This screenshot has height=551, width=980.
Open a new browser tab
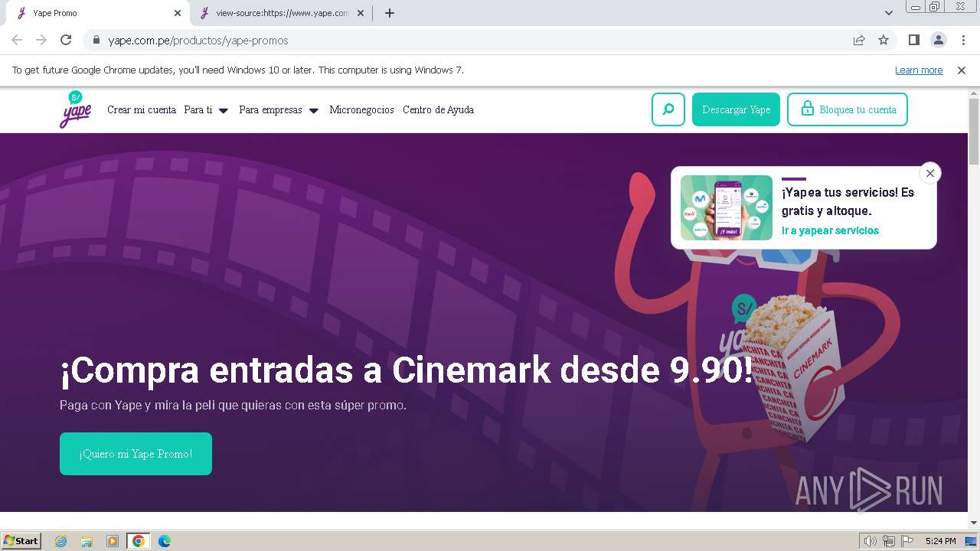coord(390,13)
